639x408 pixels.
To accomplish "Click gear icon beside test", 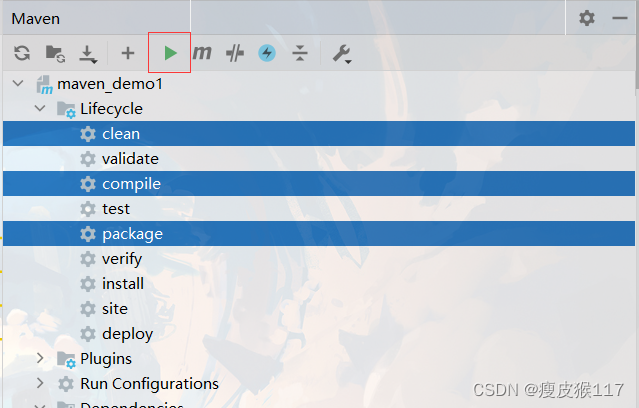I will [x=88, y=209].
